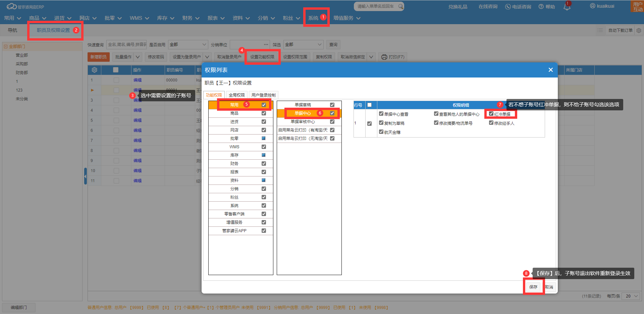Open the 每页/条 page size dropdown

coord(631,296)
